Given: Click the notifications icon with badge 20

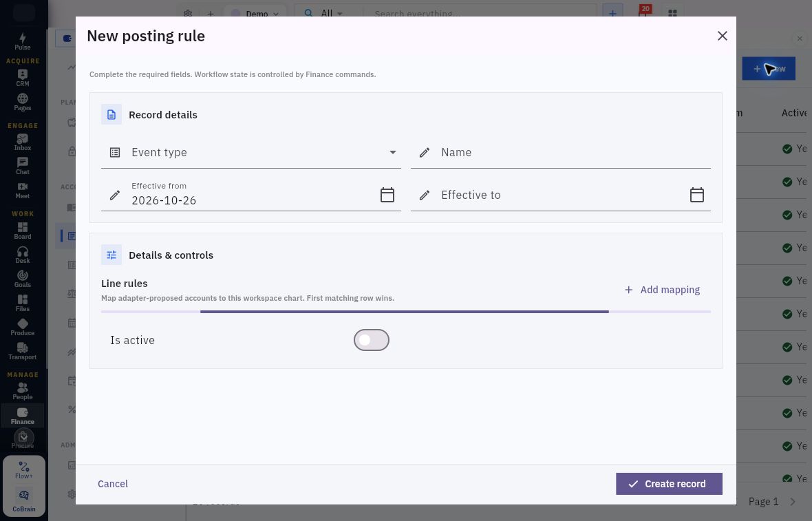Looking at the screenshot, I should pyautogui.click(x=643, y=12).
